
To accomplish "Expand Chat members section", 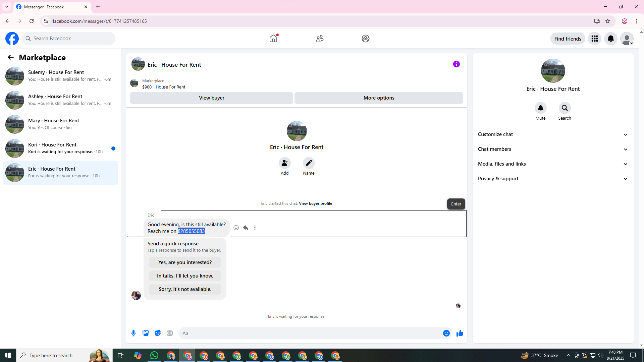I will [x=553, y=149].
